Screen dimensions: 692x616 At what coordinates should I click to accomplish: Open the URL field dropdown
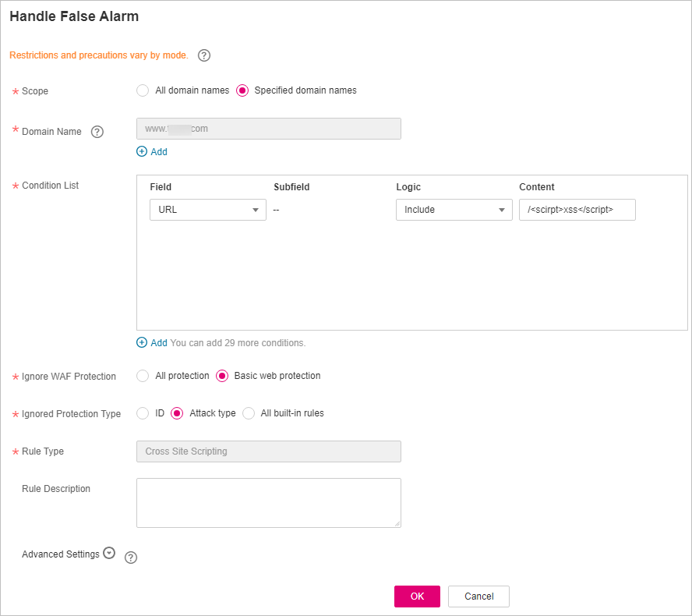(208, 210)
